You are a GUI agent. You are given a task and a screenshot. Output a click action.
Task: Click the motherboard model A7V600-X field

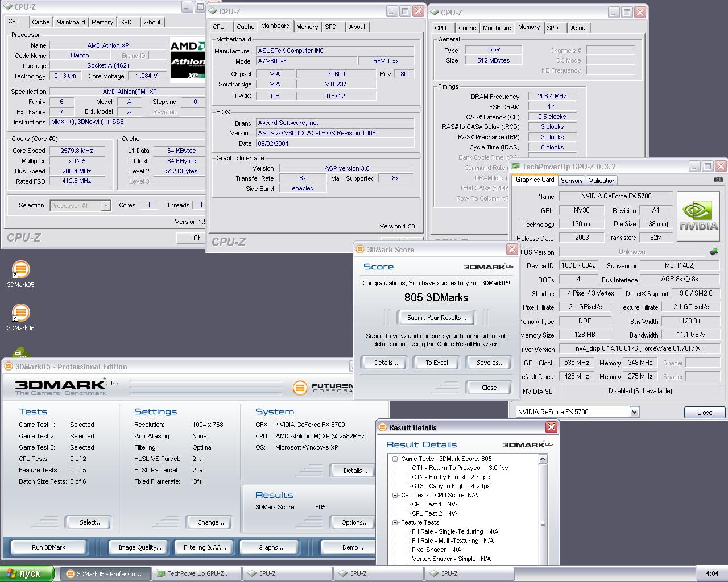307,61
